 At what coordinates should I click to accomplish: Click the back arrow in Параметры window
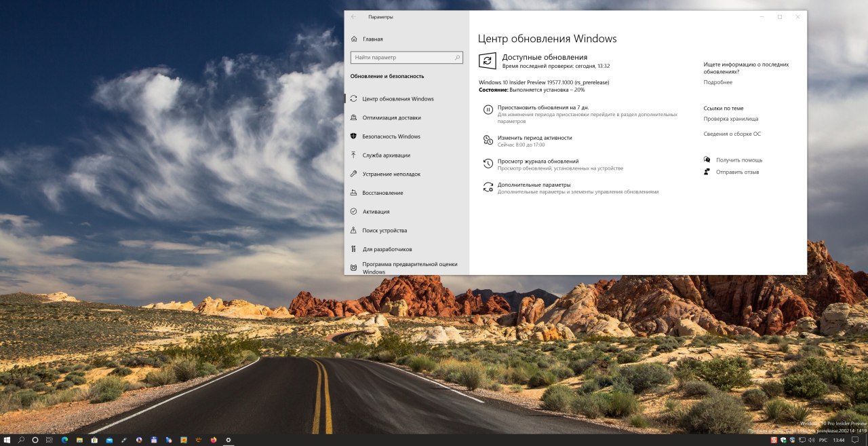(x=353, y=17)
